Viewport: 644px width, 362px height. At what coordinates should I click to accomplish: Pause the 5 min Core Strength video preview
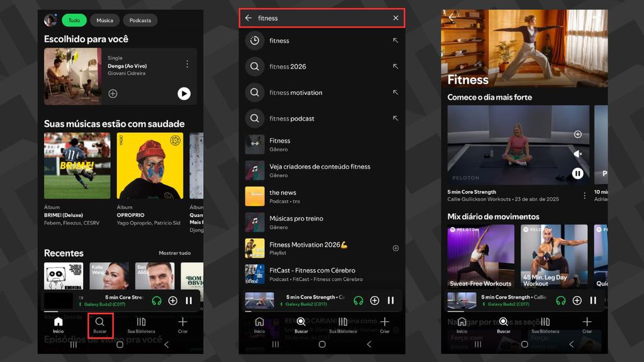point(578,173)
